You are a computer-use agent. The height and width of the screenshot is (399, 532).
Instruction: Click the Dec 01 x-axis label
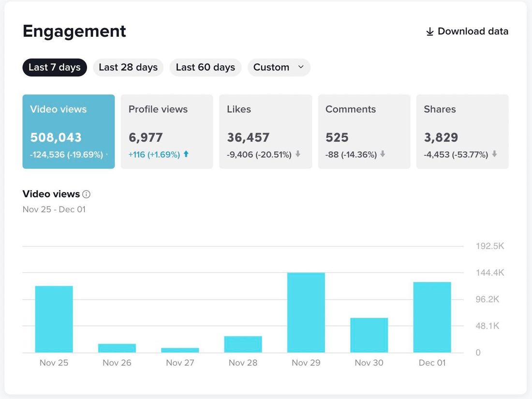tap(432, 363)
